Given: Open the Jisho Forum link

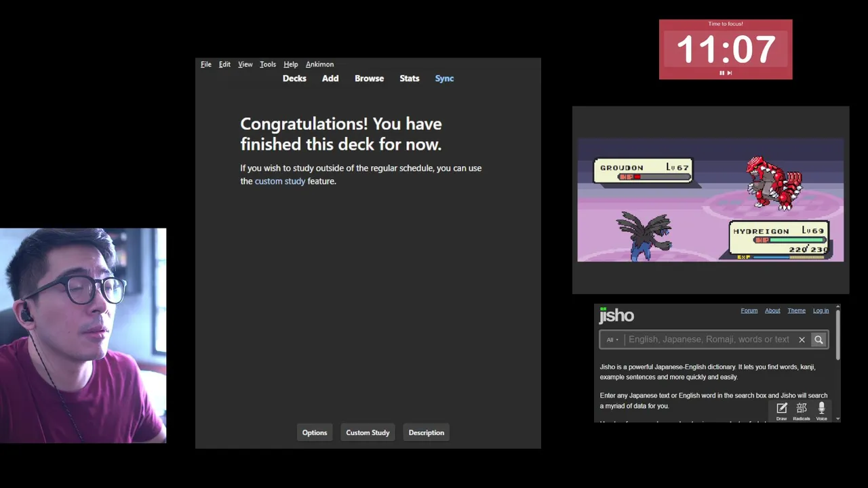Looking at the screenshot, I should pos(749,310).
